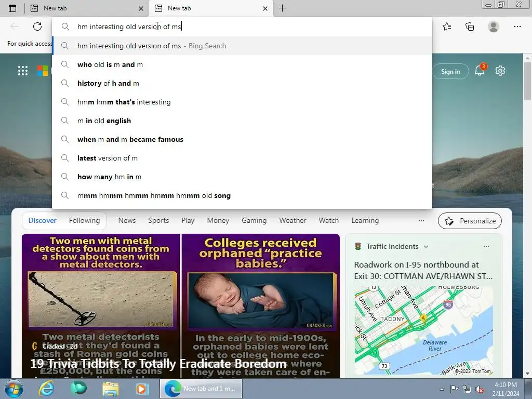Click the Sign in button

pyautogui.click(x=450, y=72)
